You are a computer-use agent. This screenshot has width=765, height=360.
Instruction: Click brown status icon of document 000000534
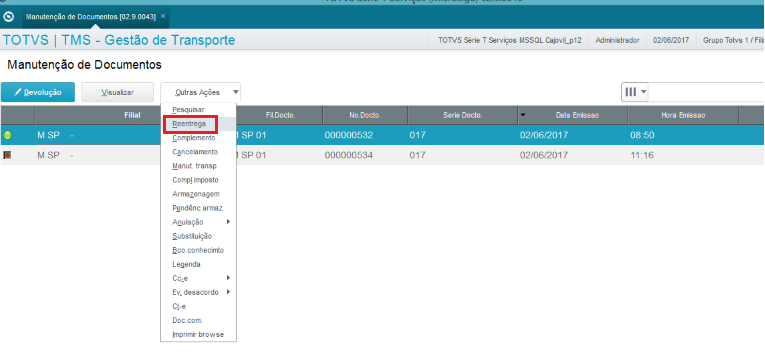click(x=7, y=155)
